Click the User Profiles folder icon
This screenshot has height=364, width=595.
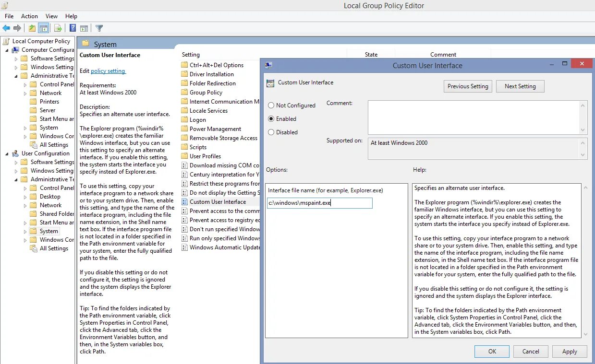[184, 156]
